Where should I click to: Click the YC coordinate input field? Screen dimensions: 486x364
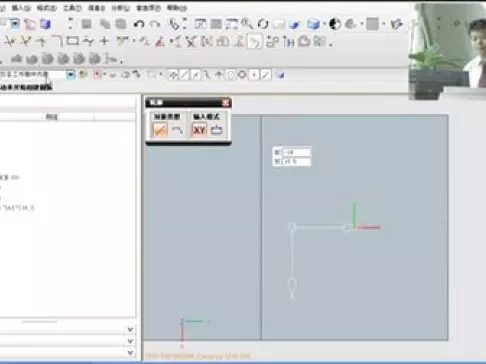(x=296, y=161)
